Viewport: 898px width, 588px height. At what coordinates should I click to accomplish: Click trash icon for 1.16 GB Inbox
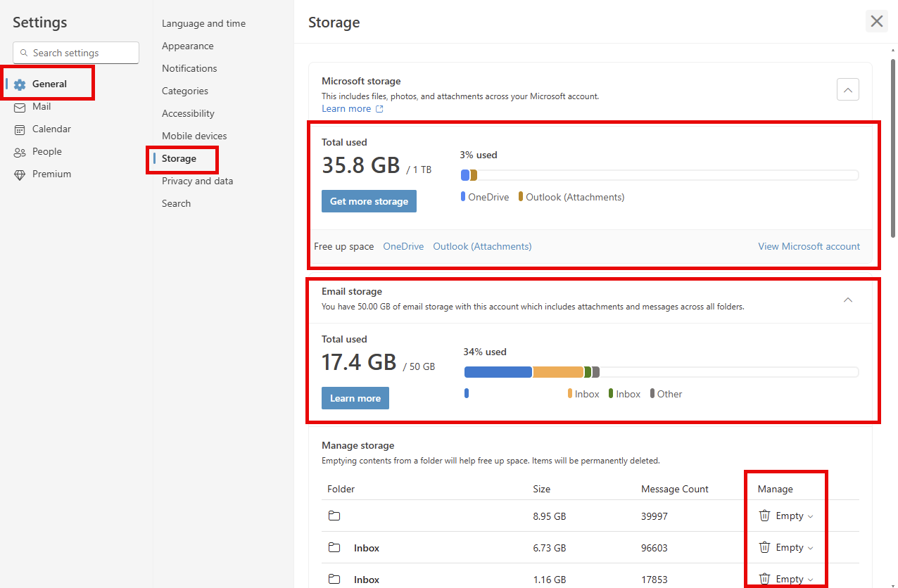point(764,579)
